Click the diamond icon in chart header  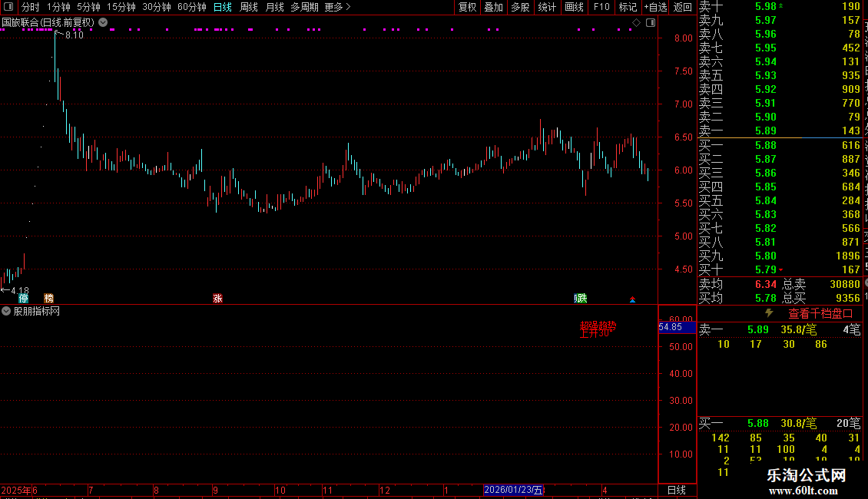click(x=636, y=23)
